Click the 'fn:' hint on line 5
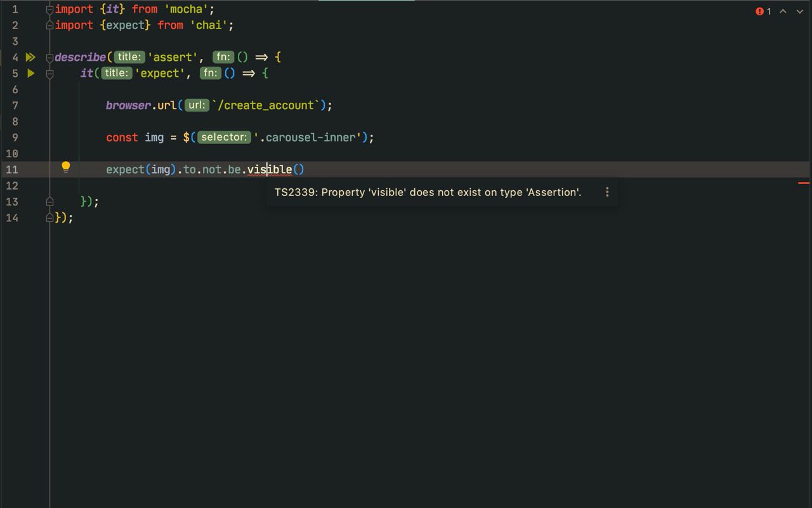The height and width of the screenshot is (508, 812). click(211, 73)
